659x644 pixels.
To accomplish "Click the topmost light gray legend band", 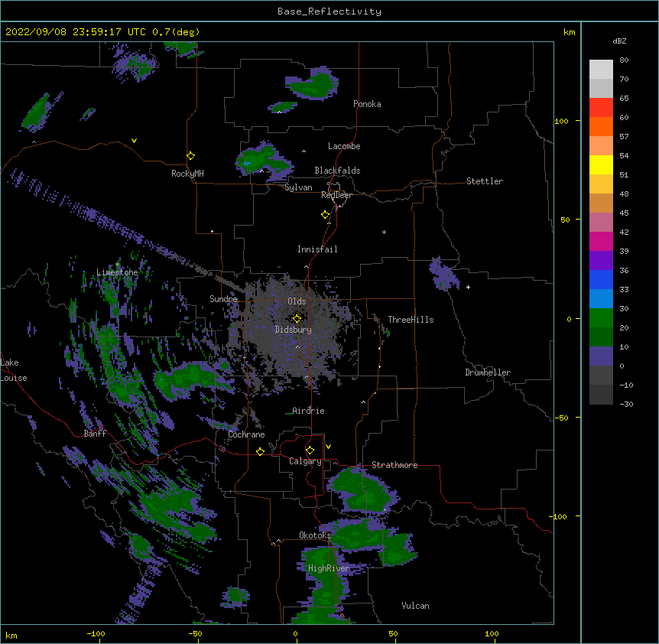I will [601, 70].
